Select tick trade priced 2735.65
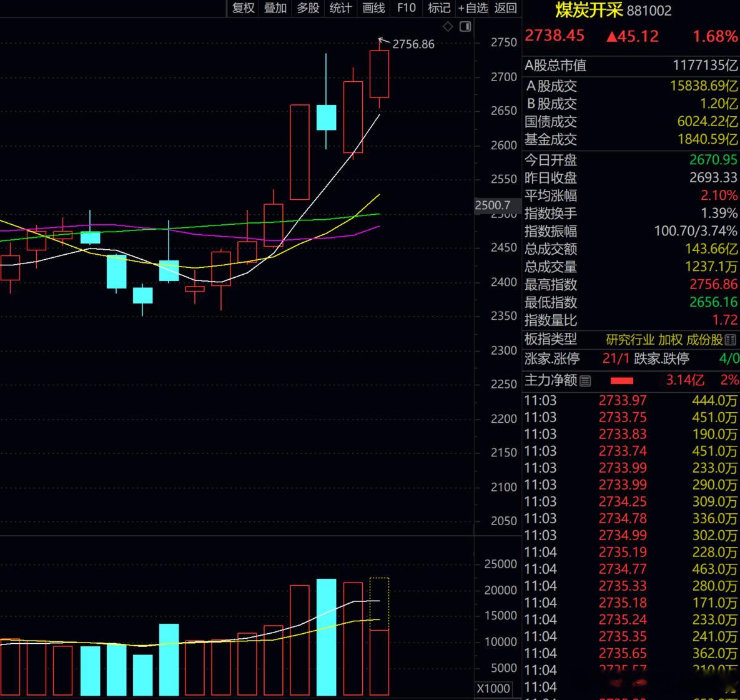 tap(623, 654)
